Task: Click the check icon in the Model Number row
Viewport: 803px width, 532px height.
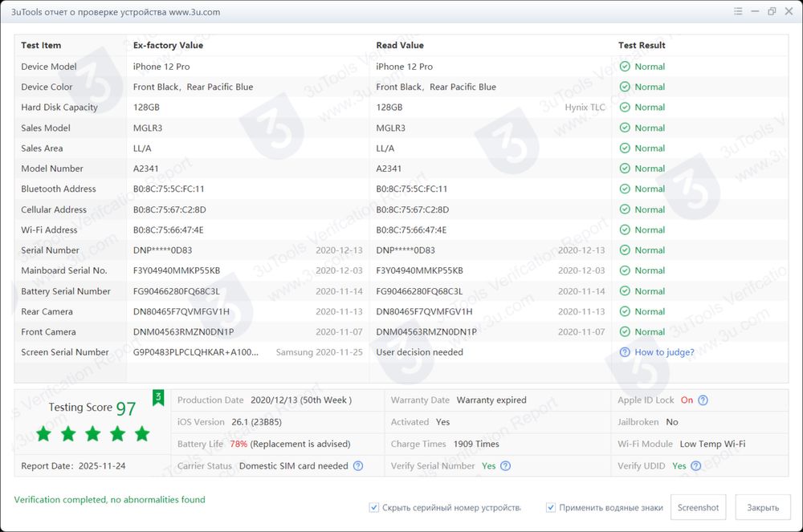Action: point(625,169)
